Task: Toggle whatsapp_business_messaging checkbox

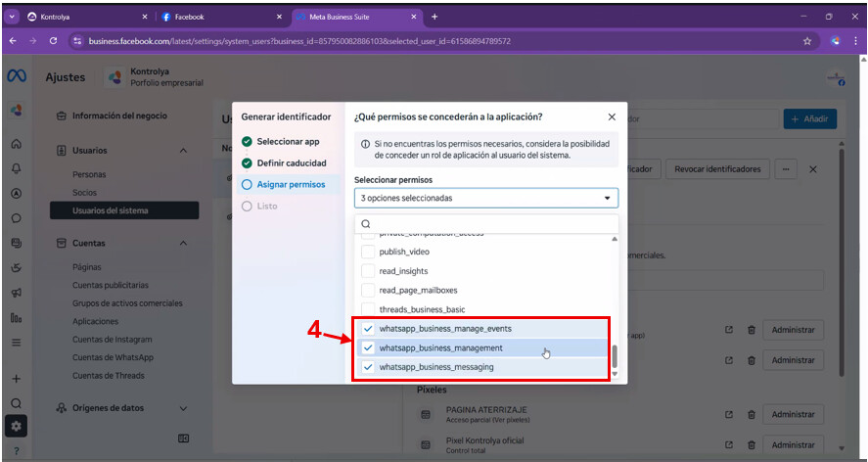Action: click(x=368, y=367)
